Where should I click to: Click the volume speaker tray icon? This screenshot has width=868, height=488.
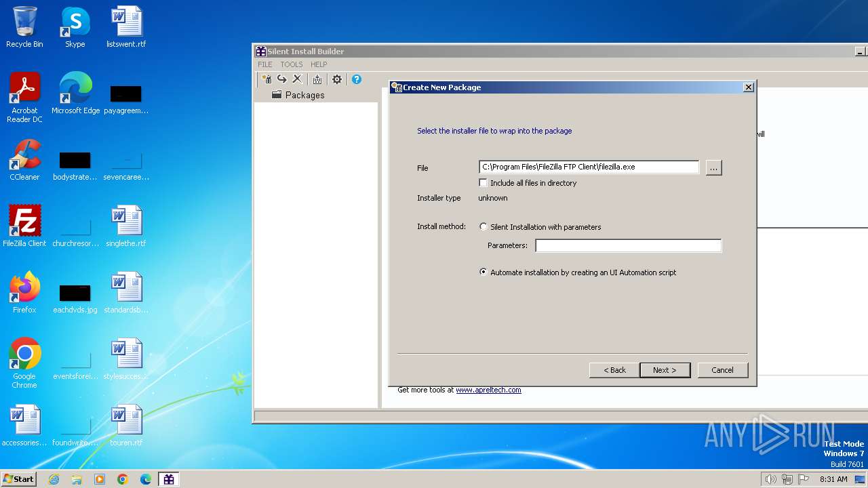pos(771,479)
